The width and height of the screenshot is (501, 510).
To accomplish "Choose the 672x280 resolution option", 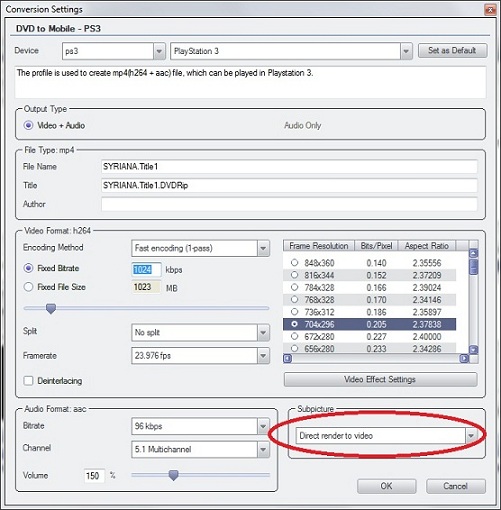I will (294, 336).
